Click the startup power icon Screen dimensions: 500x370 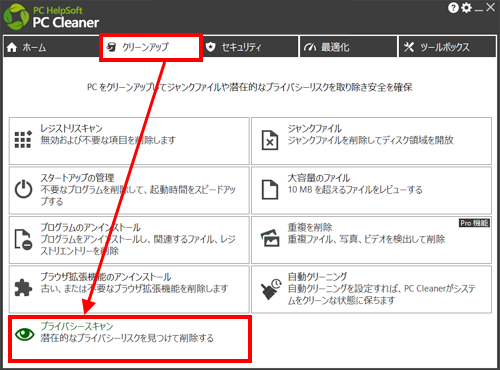pyautogui.click(x=24, y=189)
